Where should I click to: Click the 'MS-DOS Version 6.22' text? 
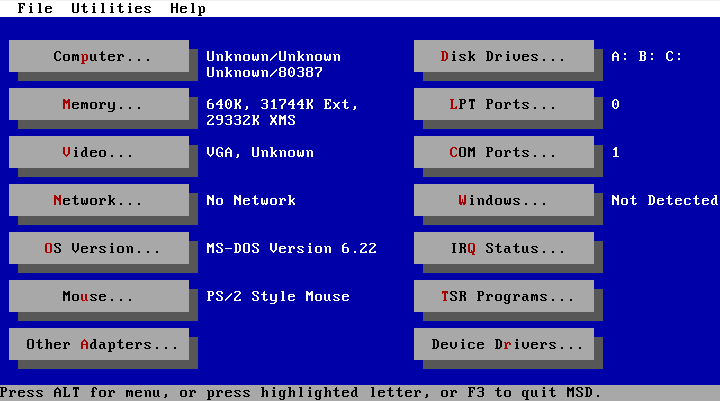pos(291,249)
